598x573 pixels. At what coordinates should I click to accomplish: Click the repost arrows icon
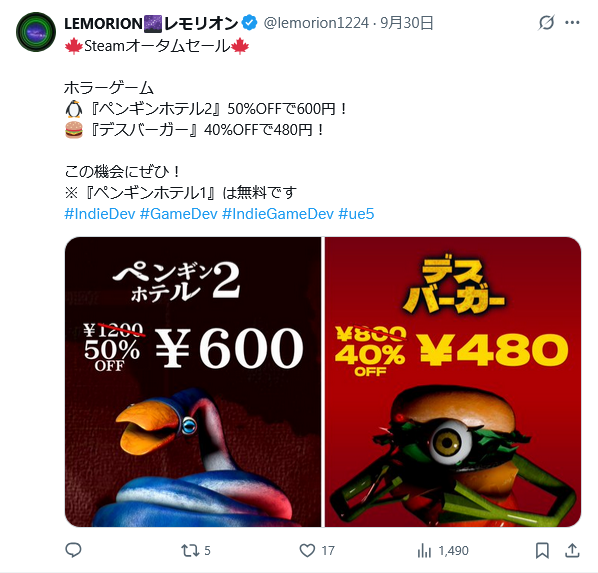[x=190, y=550]
